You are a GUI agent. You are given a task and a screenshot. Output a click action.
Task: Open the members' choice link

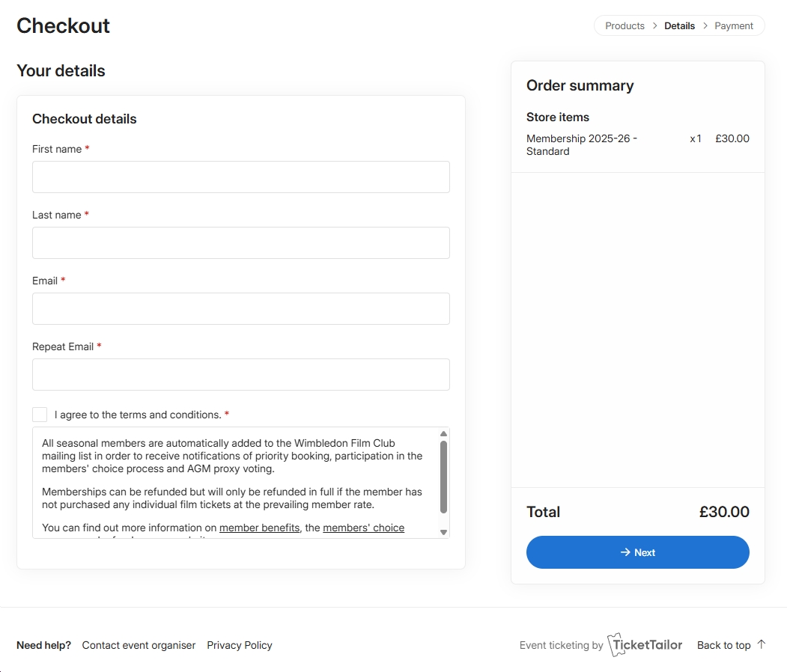point(363,528)
